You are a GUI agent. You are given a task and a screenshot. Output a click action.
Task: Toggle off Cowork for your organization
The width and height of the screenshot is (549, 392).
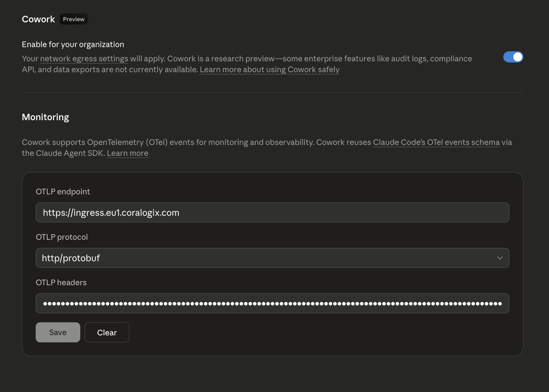point(513,57)
